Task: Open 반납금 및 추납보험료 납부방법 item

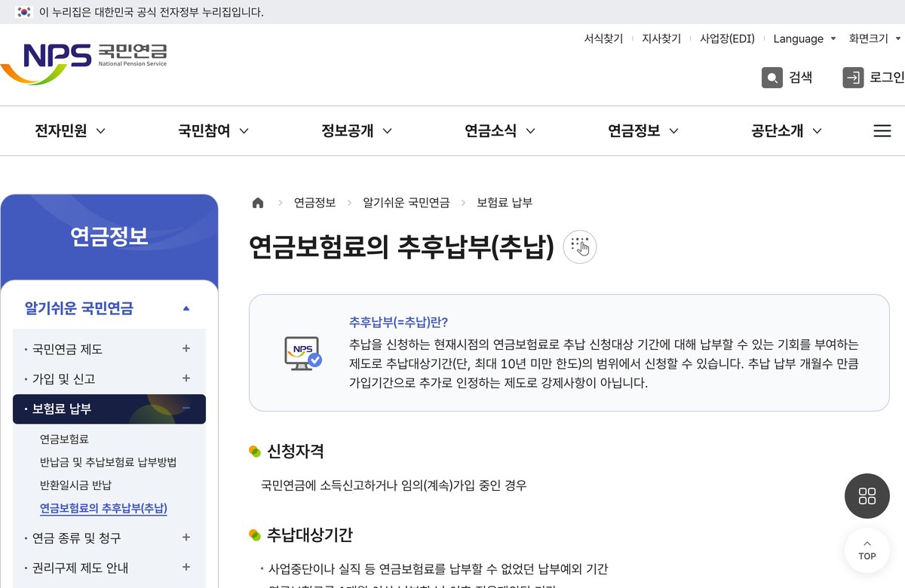Action: (x=108, y=462)
